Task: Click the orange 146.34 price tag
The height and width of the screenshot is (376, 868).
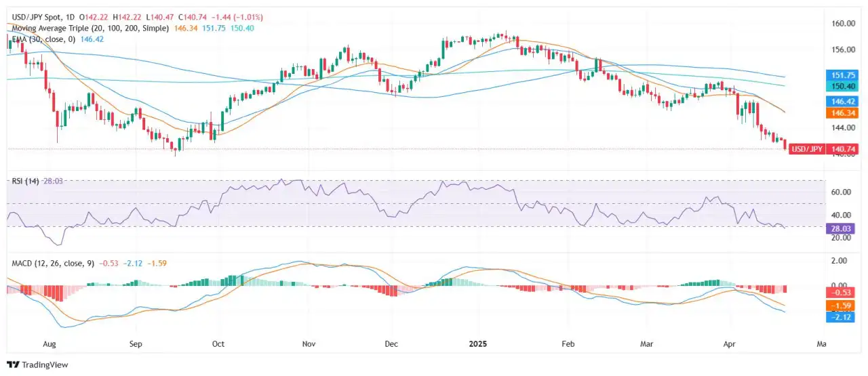Action: [842, 112]
